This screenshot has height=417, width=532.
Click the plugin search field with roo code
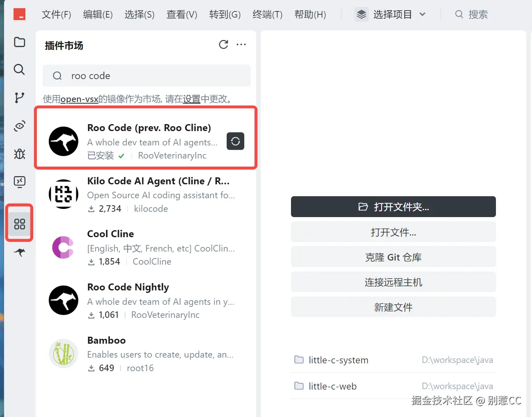tap(147, 76)
